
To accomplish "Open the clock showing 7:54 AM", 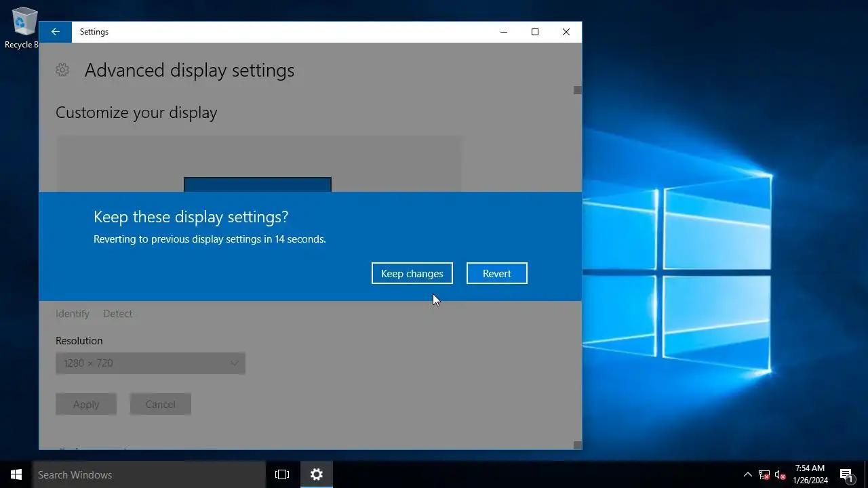I will pos(810,474).
